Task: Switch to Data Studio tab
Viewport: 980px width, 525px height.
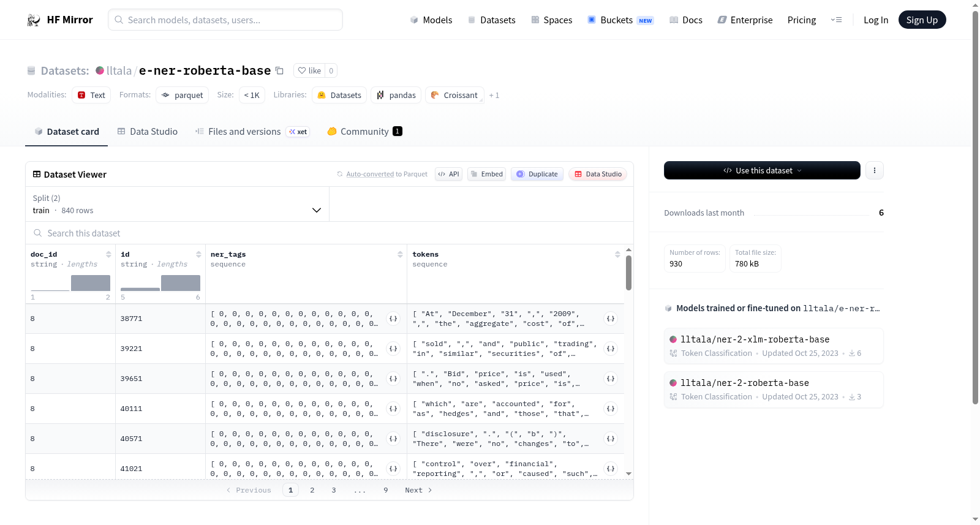Action: click(148, 132)
